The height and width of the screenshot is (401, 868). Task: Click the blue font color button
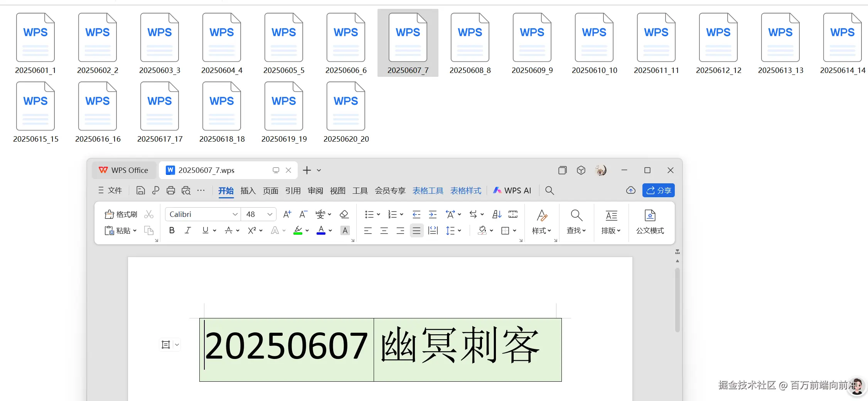coord(321,230)
